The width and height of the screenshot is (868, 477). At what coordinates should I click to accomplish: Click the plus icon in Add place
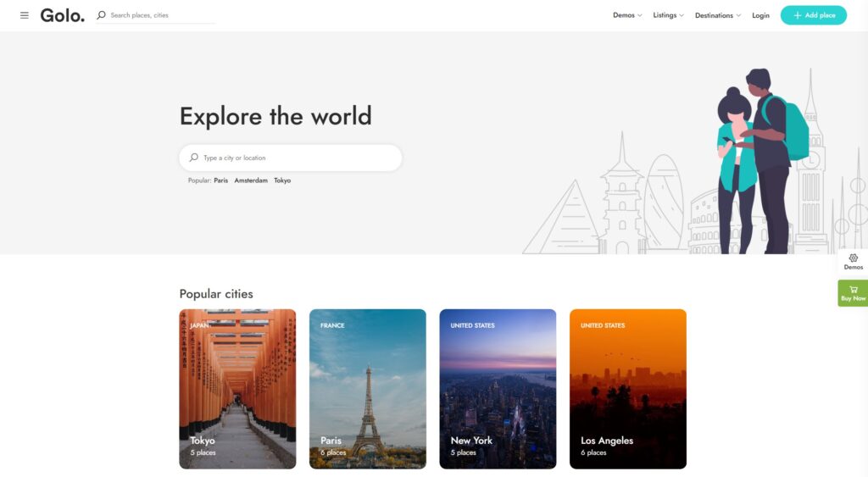click(797, 15)
